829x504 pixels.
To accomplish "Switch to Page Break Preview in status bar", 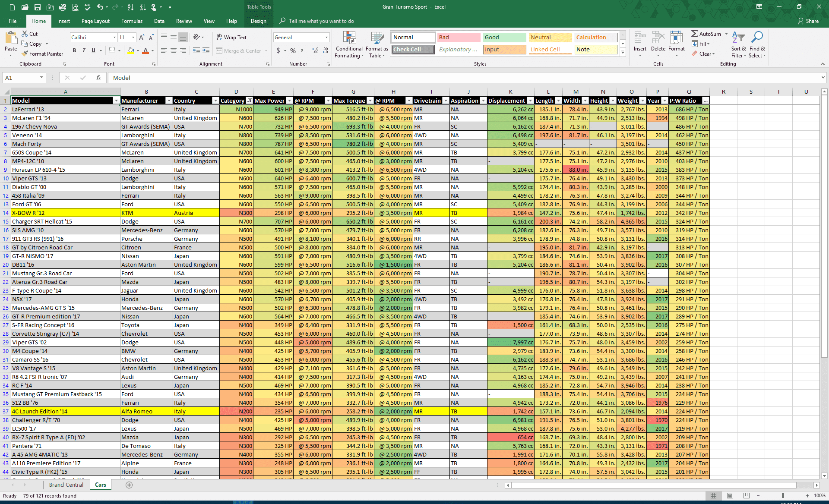I will [x=746, y=495].
